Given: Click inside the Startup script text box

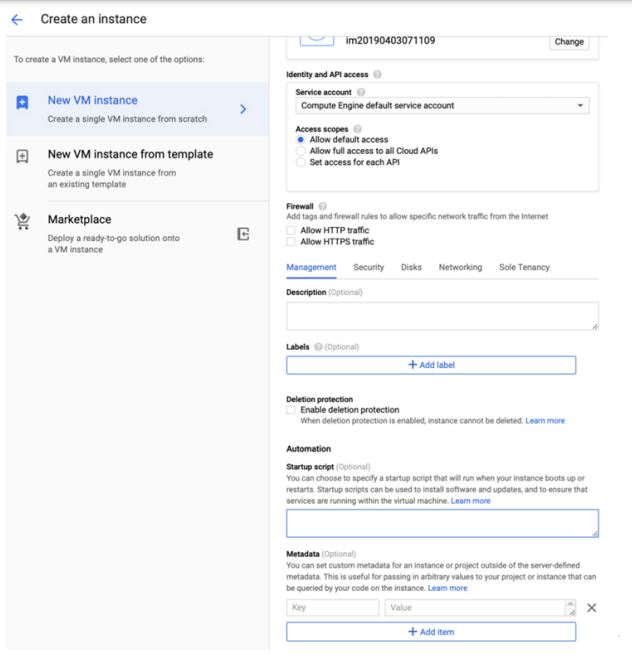Looking at the screenshot, I should click(x=442, y=523).
